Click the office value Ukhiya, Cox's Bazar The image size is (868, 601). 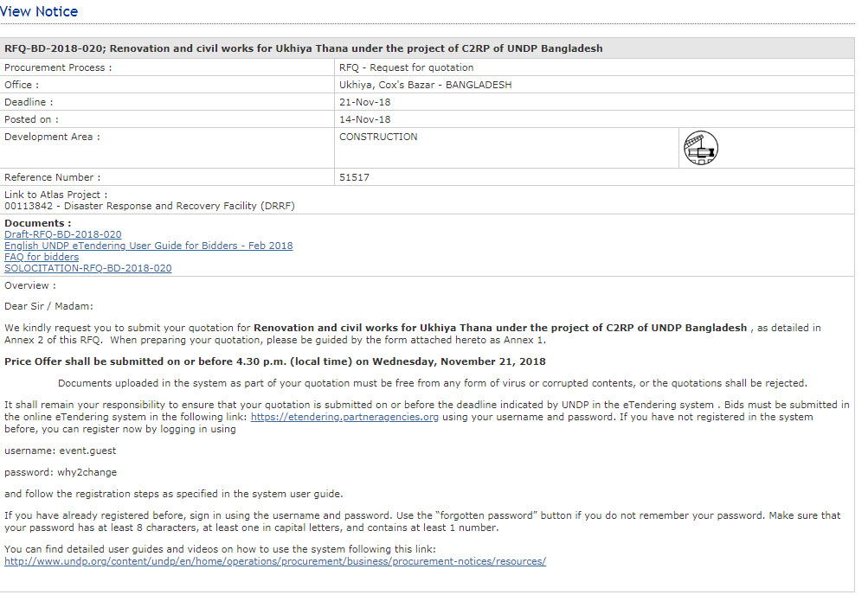tap(425, 85)
